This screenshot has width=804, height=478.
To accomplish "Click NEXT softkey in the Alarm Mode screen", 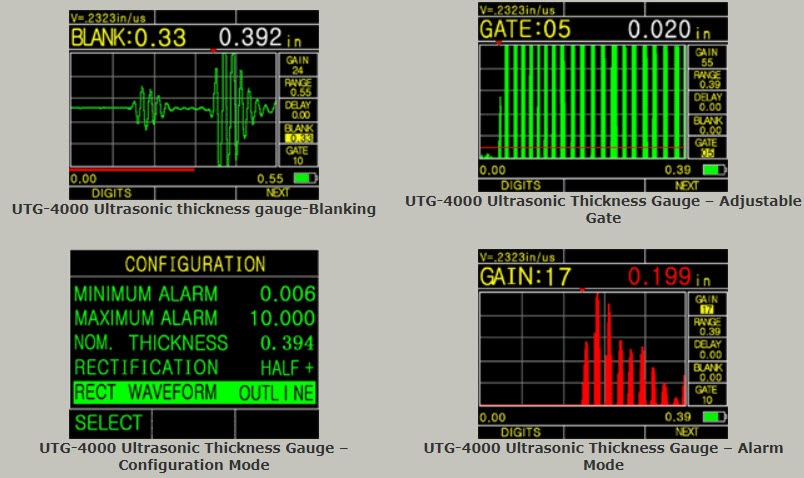I will pyautogui.click(x=687, y=432).
